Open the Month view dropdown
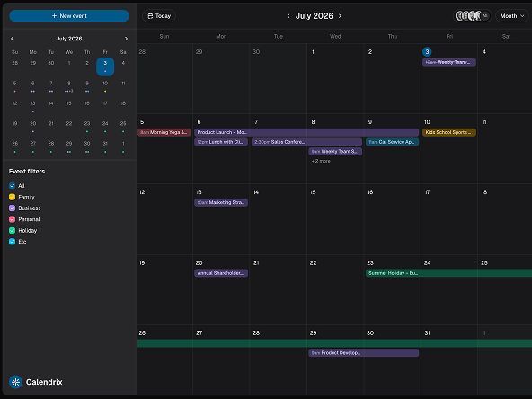The height and width of the screenshot is (399, 532). (x=511, y=16)
